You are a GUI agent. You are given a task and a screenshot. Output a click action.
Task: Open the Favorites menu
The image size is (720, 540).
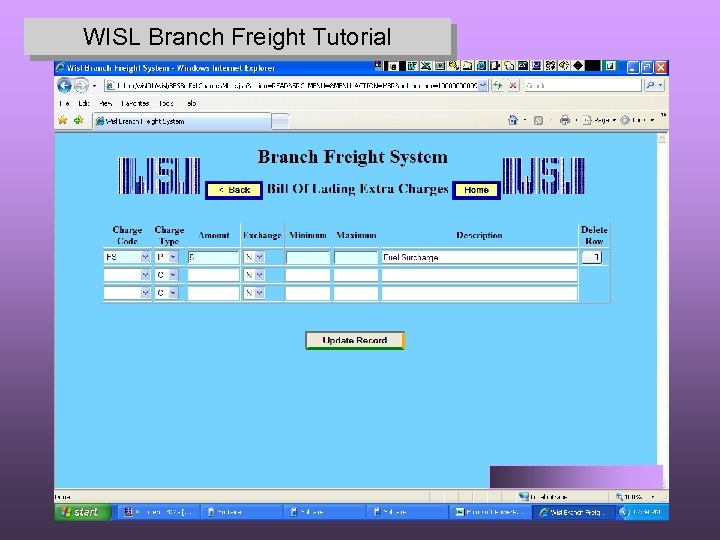(135, 103)
